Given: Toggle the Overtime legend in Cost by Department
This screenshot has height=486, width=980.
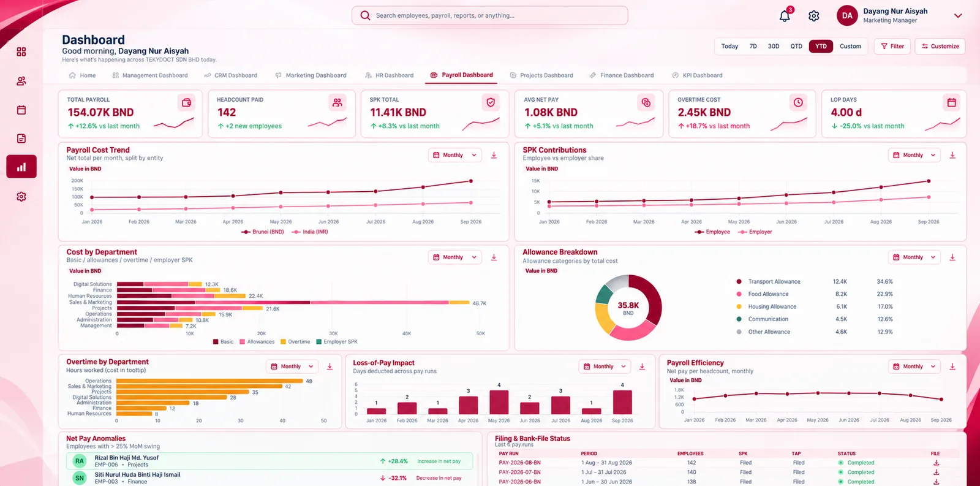Looking at the screenshot, I should [295, 342].
